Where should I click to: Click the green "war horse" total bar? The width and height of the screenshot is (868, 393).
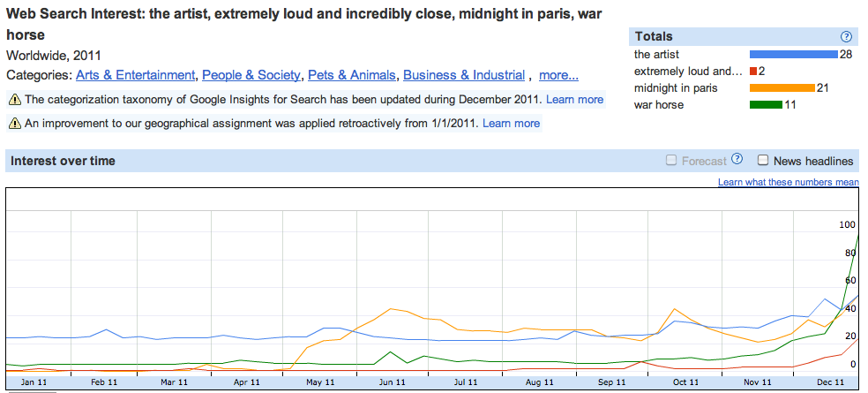pyautogui.click(x=766, y=105)
